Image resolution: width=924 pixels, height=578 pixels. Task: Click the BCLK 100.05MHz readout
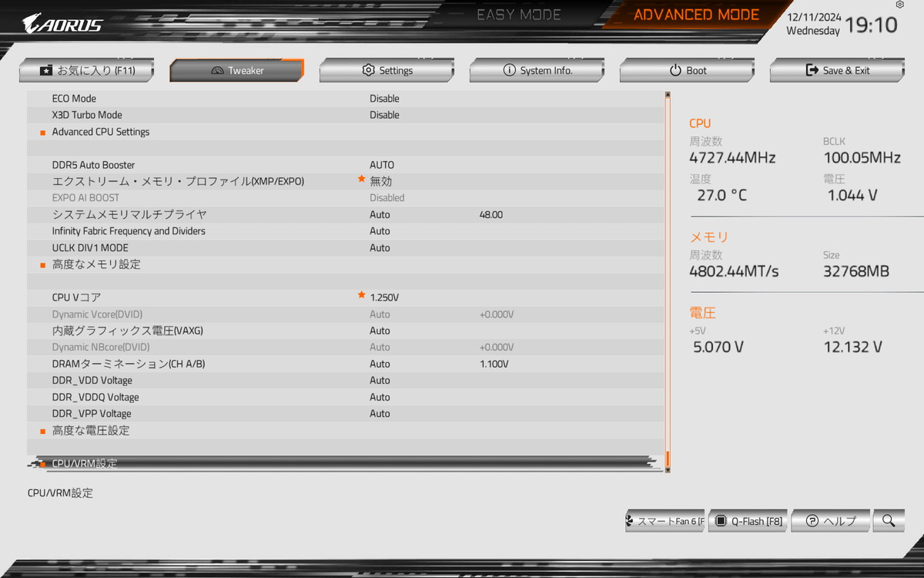[862, 158]
